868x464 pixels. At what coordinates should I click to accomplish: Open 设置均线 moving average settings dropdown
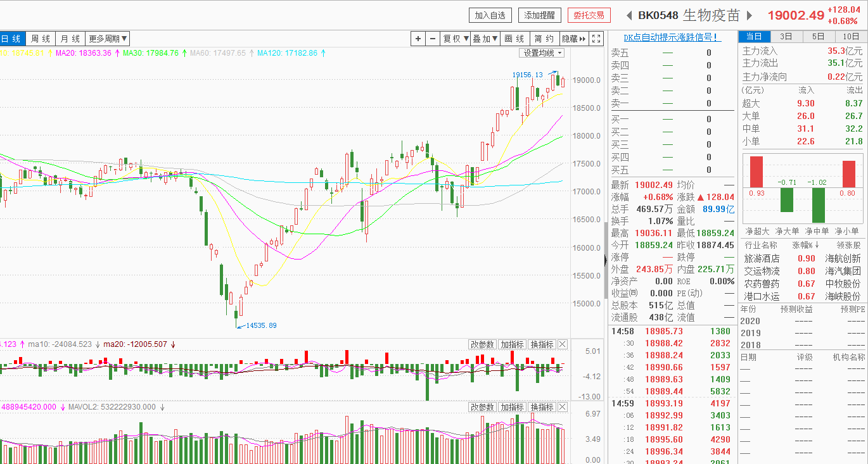tap(543, 53)
